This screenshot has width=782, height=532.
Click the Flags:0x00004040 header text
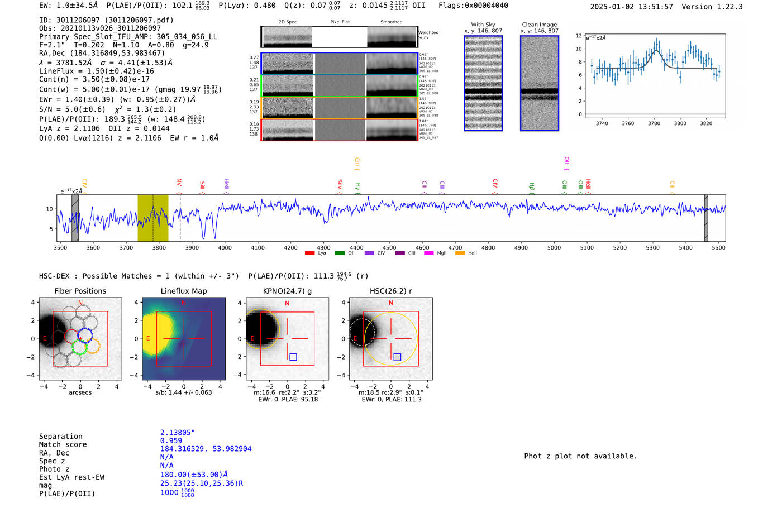tap(473, 6)
